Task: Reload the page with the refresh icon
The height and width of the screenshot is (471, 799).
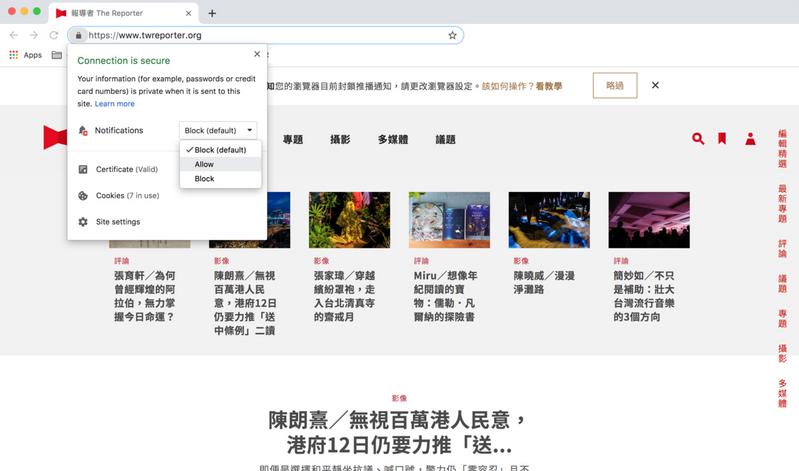Action: (54, 35)
